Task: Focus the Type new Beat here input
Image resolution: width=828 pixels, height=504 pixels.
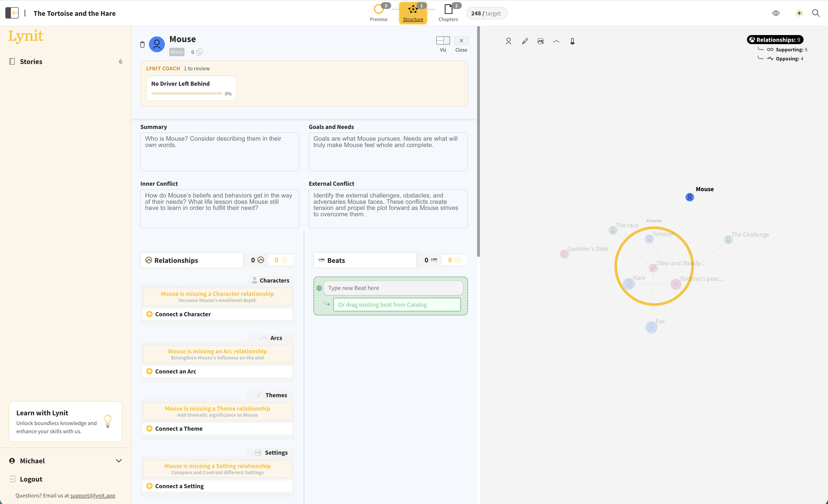Action: (x=393, y=288)
